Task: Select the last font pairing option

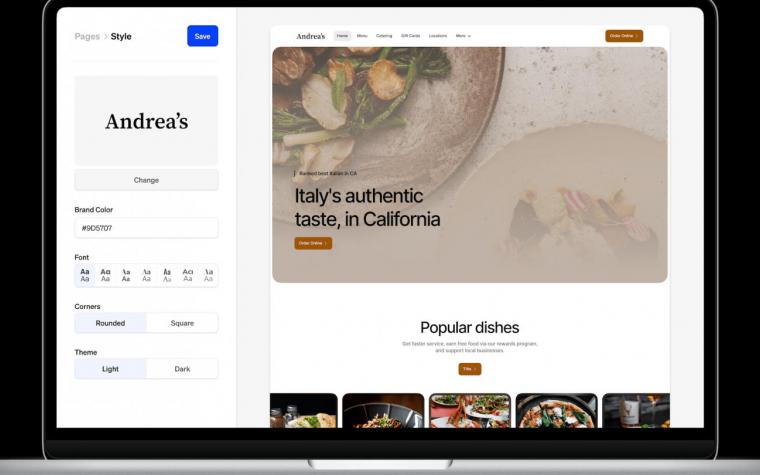Action: 208,275
